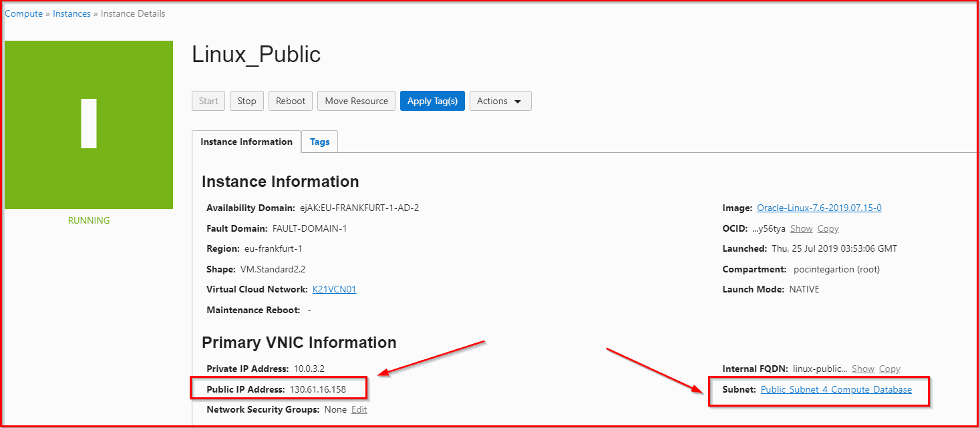Open the Compute breadcrumb link

[23, 13]
